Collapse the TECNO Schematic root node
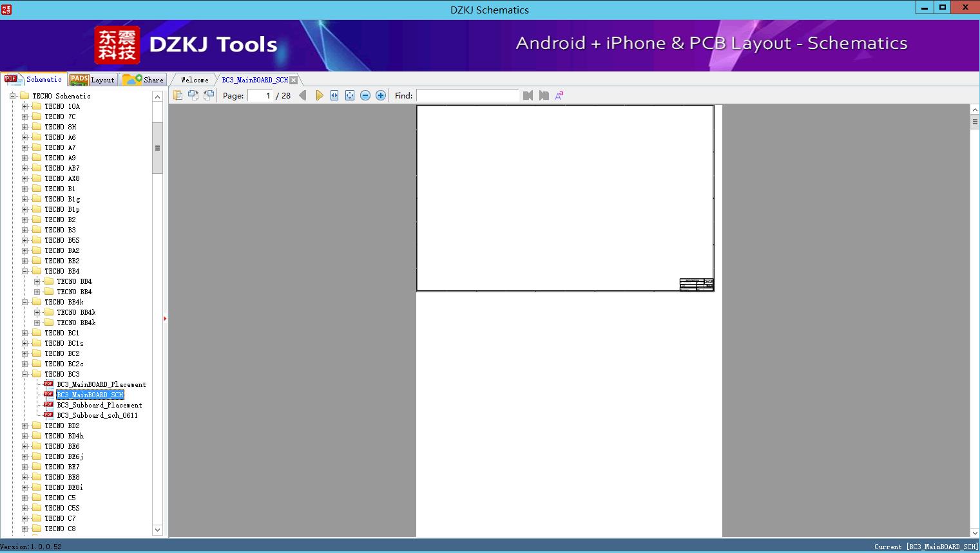 point(12,96)
